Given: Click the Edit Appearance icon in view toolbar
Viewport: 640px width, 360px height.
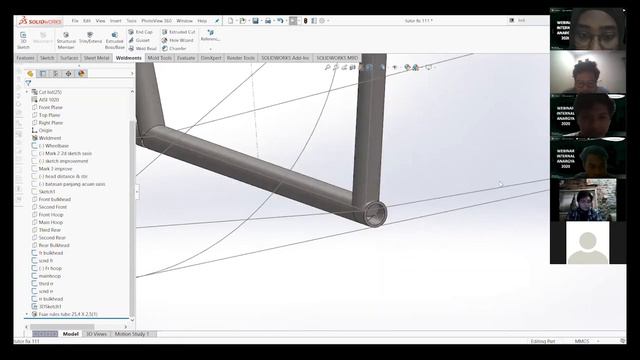Looking at the screenshot, I should point(407,67).
